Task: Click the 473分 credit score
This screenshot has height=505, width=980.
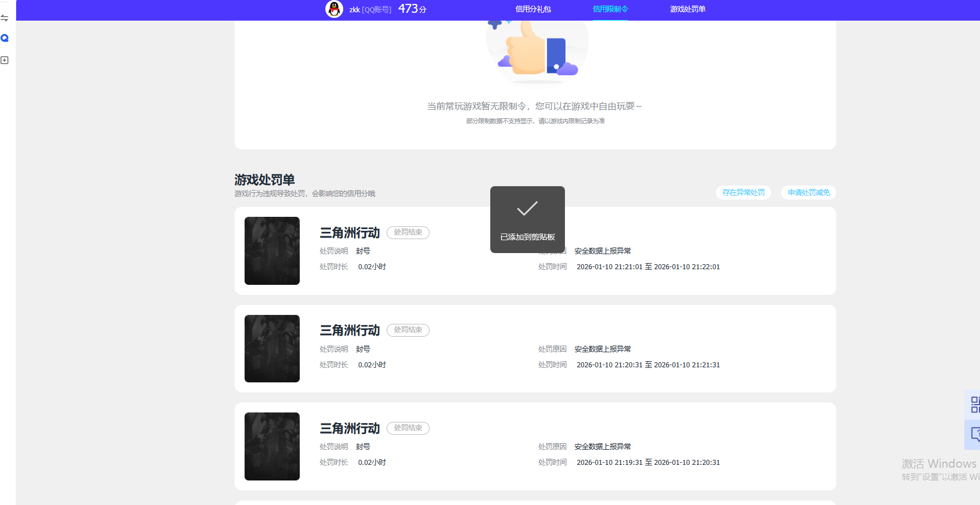Action: (x=412, y=9)
